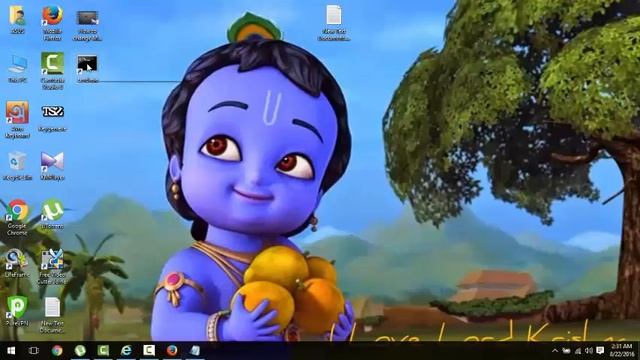Open the volume speaker tray icon
Viewport: 640px width, 360px height.
pos(589,351)
